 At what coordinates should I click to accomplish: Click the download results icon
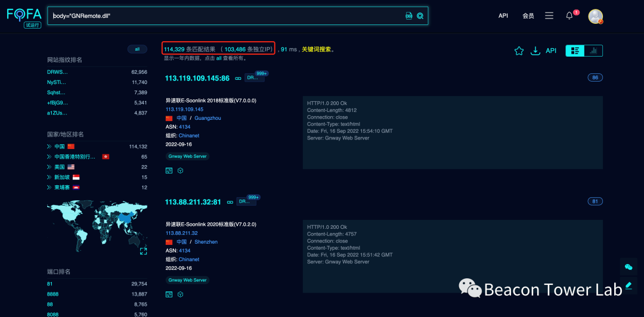click(x=535, y=51)
